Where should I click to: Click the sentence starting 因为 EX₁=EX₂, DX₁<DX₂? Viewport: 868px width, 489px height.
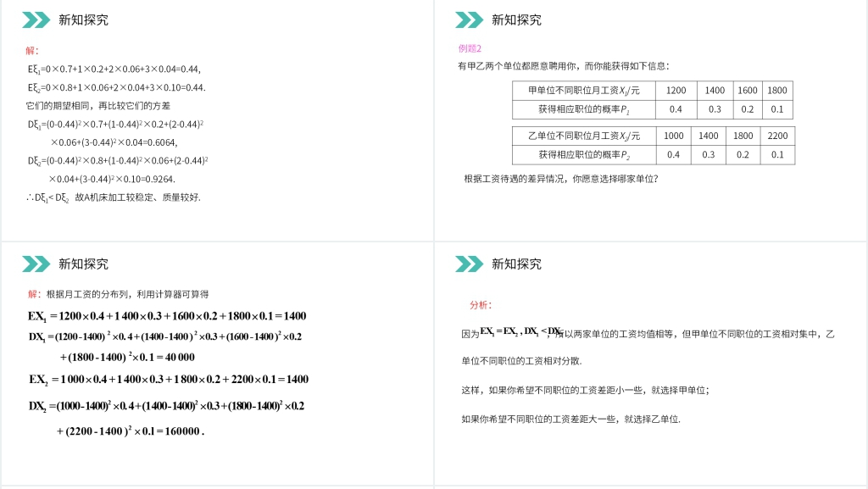(x=648, y=334)
